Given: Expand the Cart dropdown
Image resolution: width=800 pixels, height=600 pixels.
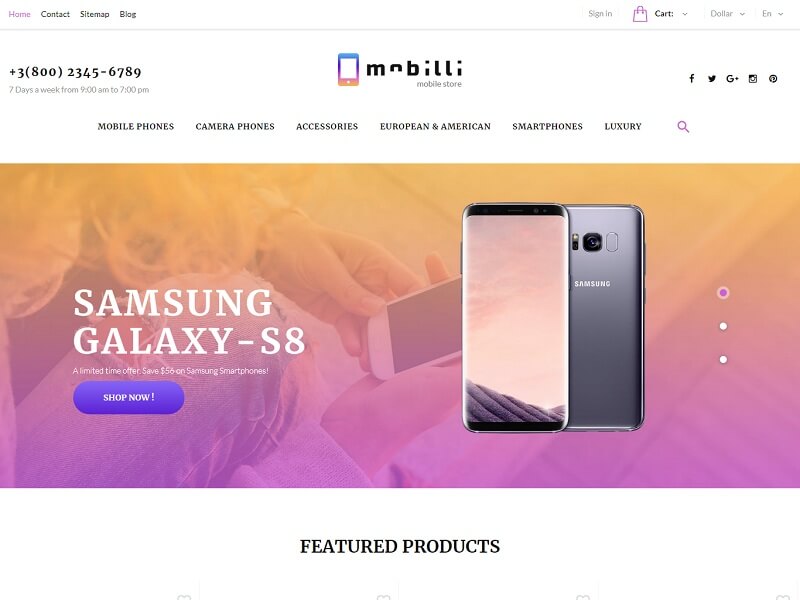Looking at the screenshot, I should coord(670,14).
